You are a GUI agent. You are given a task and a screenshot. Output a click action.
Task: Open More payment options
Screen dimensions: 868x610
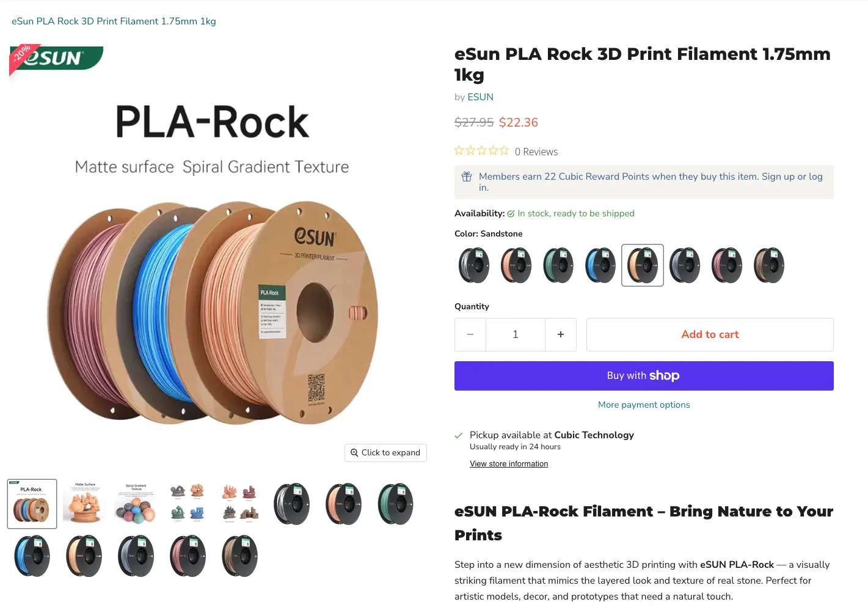[x=644, y=404]
